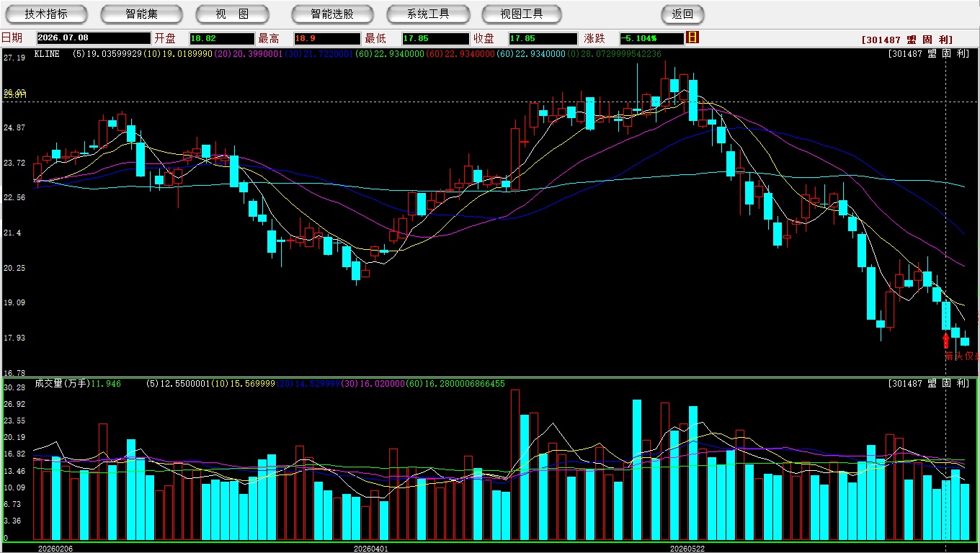Click the (10) moving average value 19.0189990
The image size is (980, 553).
click(179, 54)
